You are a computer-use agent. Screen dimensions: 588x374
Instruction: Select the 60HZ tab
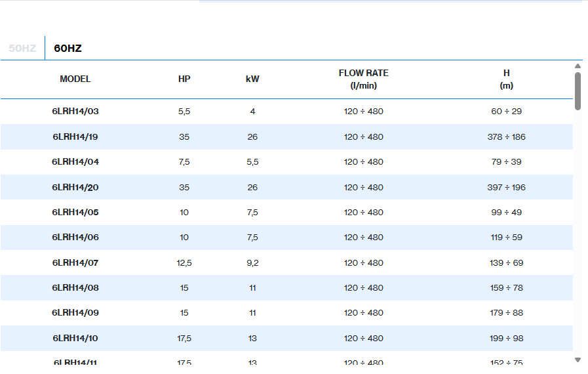point(68,49)
